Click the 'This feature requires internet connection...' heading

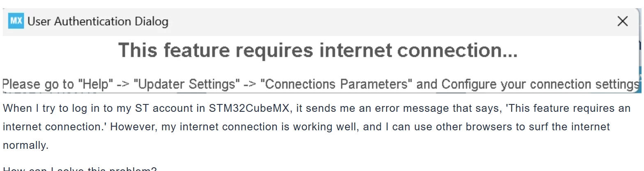coord(318,51)
